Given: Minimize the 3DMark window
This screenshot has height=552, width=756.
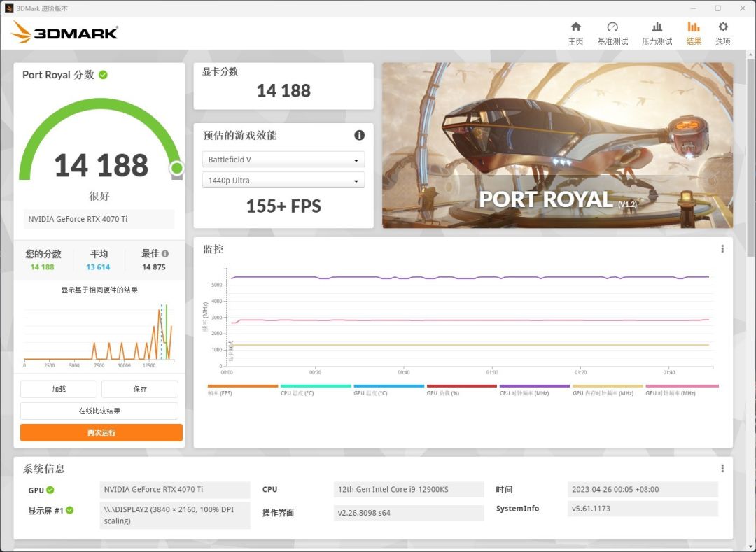Looking at the screenshot, I should coord(693,8).
